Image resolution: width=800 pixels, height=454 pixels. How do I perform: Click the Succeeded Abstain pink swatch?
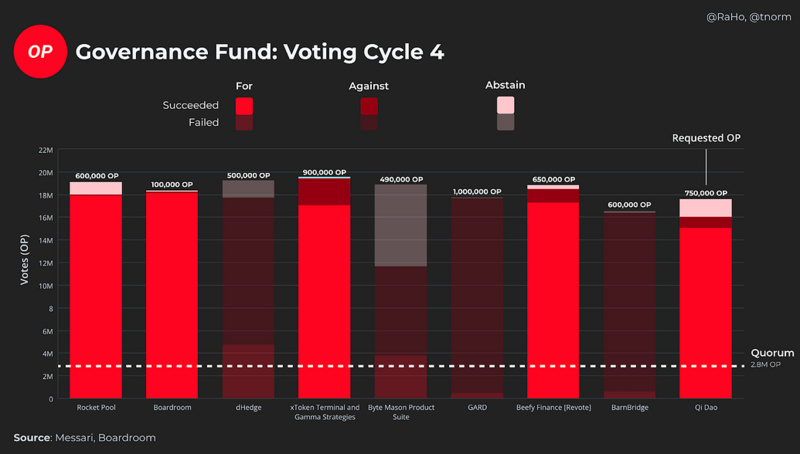[505, 105]
